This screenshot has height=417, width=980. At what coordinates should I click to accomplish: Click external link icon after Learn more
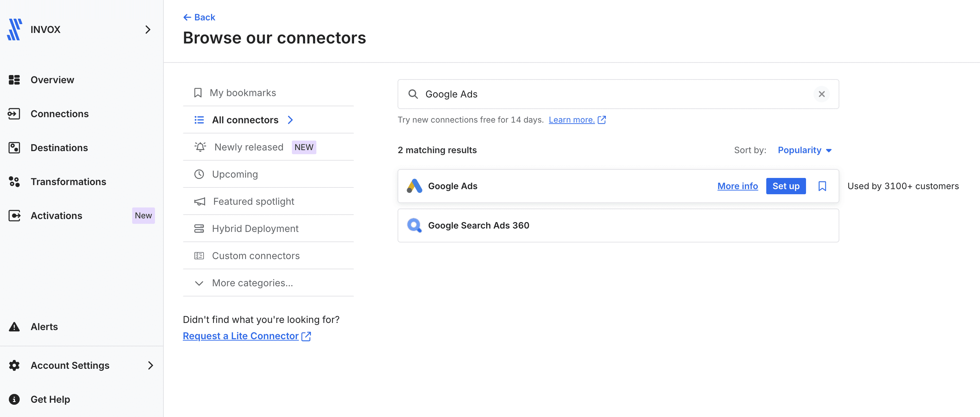(602, 120)
